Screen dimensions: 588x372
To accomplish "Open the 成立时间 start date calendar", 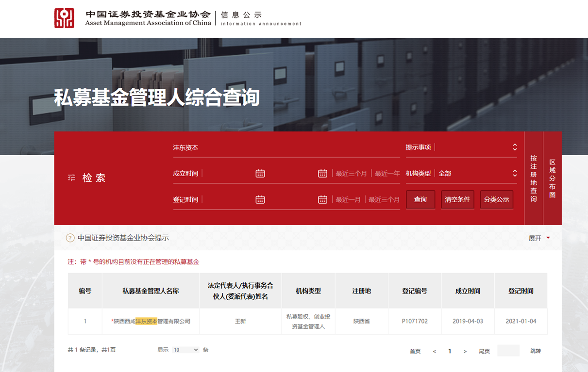I will click(260, 174).
